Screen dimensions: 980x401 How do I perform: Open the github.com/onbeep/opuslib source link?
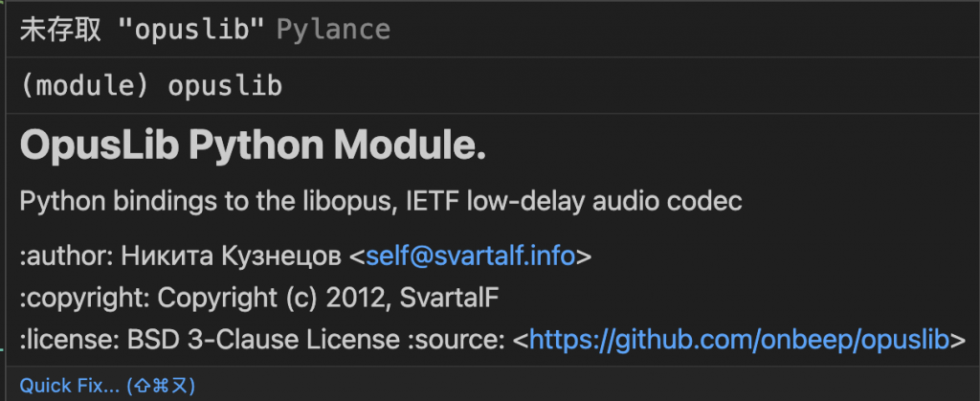click(x=739, y=339)
